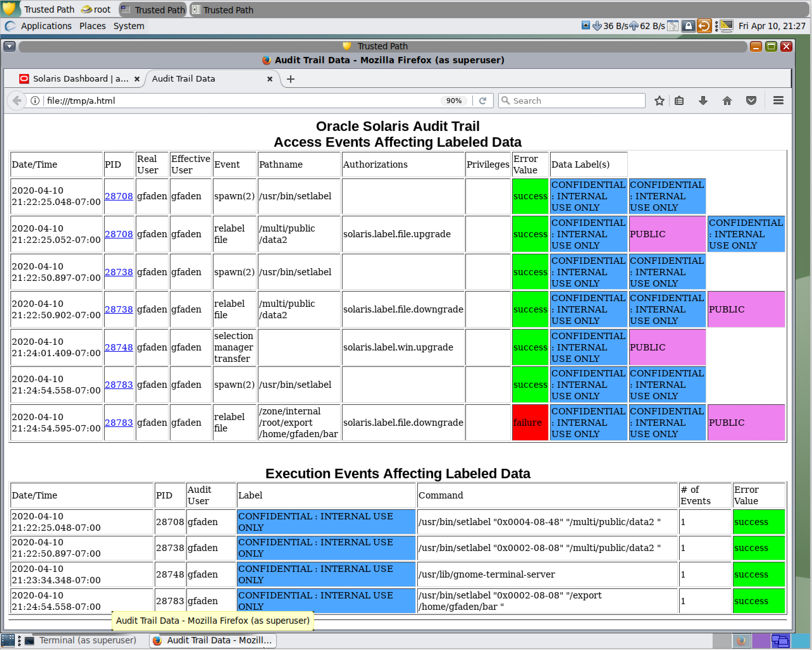Viewport: 812px width, 650px height.
Task: Close the Audit Trail Data tab
Action: (x=270, y=79)
